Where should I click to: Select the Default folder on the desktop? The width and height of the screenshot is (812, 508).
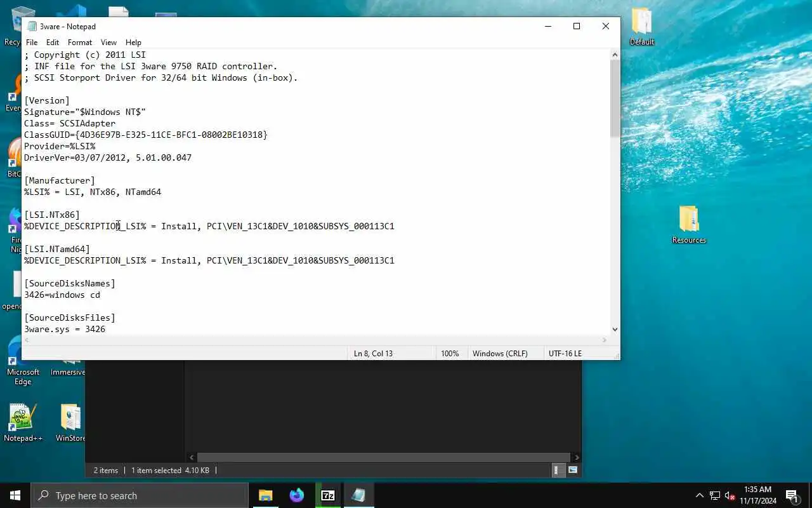point(642,26)
